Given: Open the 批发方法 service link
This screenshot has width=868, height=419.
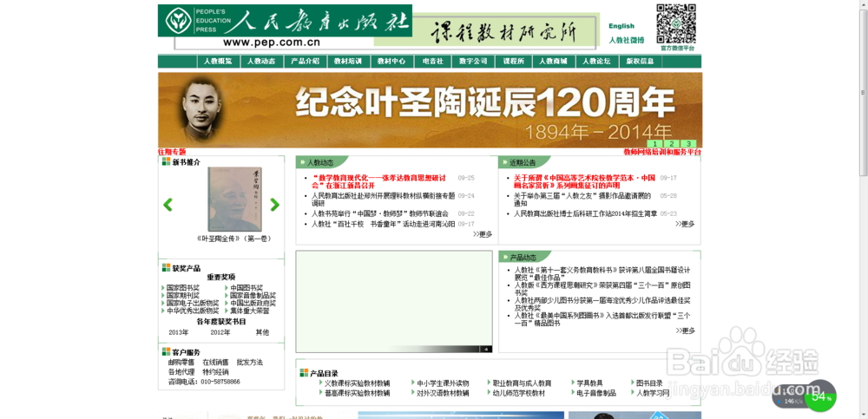Looking at the screenshot, I should coord(250,363).
